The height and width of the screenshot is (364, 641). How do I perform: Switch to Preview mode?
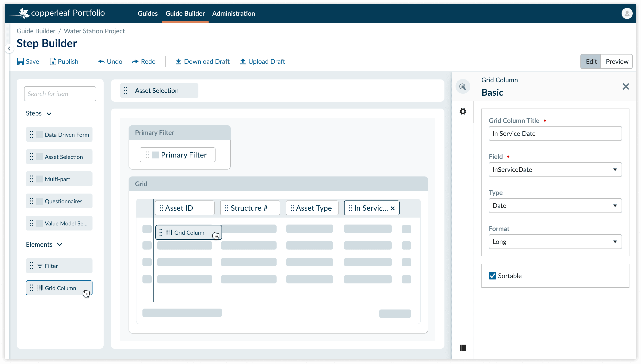(617, 61)
